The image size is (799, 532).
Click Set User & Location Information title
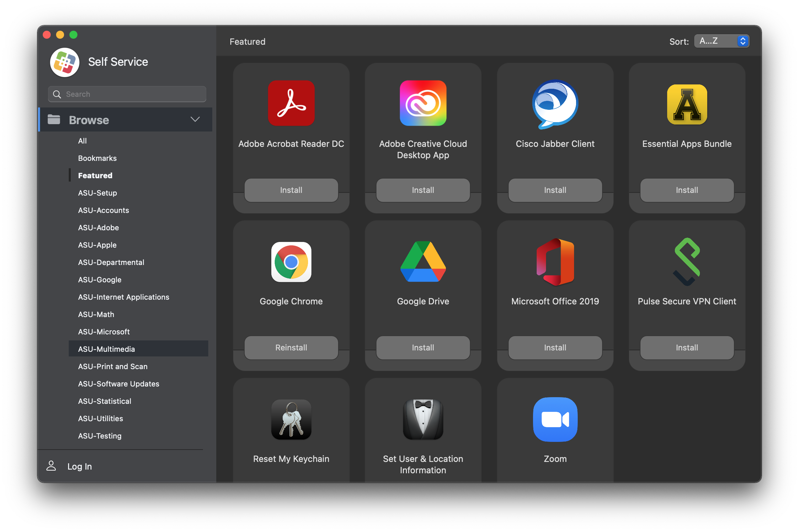click(423, 464)
